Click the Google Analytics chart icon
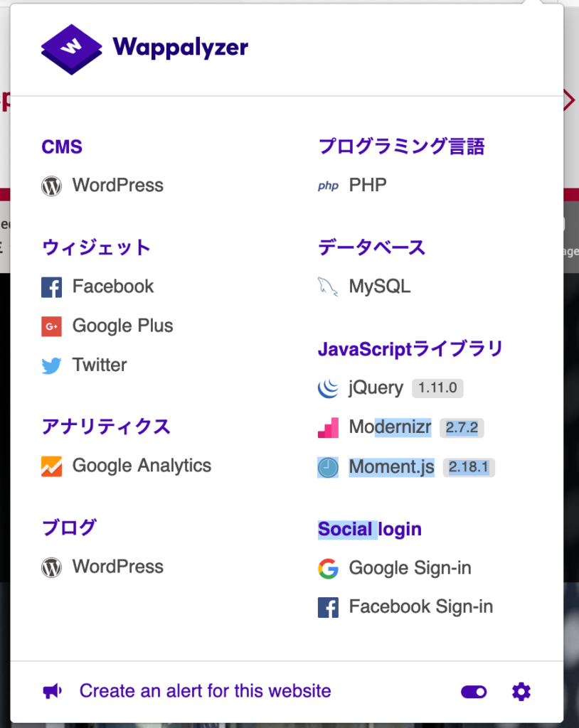 click(52, 466)
